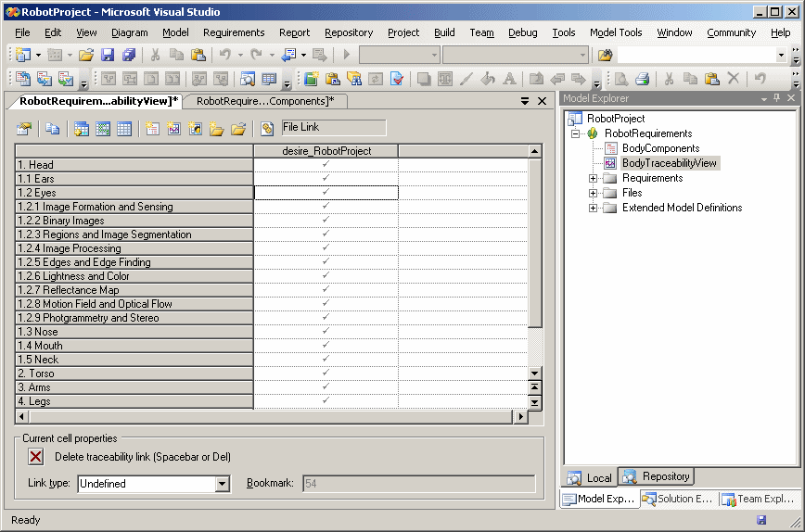
Task: Open the Link type dropdown
Action: [222, 483]
